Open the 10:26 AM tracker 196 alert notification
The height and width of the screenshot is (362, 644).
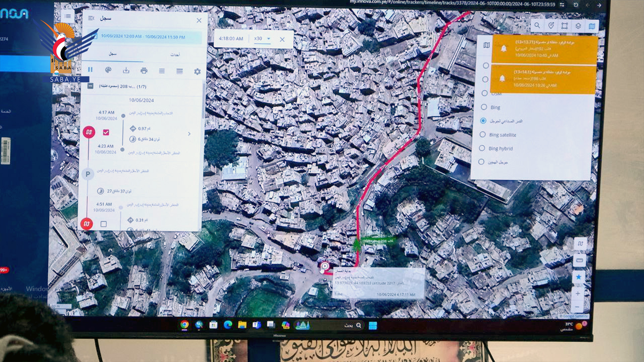(543, 79)
